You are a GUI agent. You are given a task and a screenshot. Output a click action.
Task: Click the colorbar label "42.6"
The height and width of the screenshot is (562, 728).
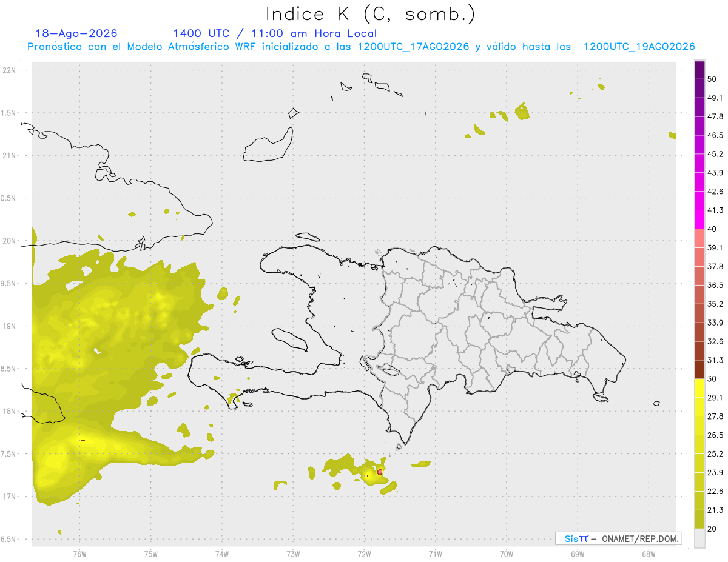(715, 192)
